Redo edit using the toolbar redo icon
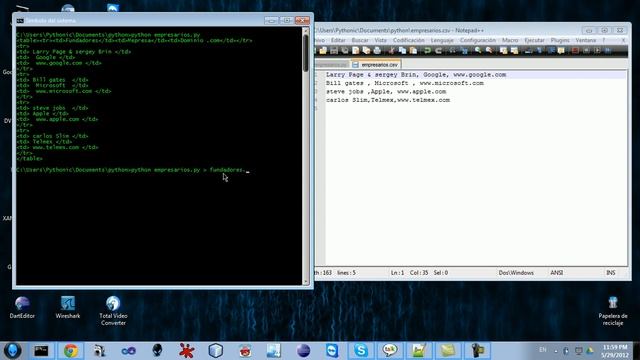This screenshot has width=640, height=360. (438, 51)
